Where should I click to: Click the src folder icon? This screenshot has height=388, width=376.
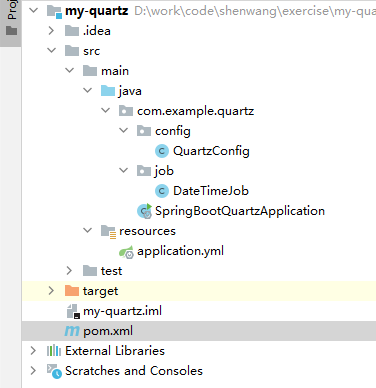(x=72, y=51)
